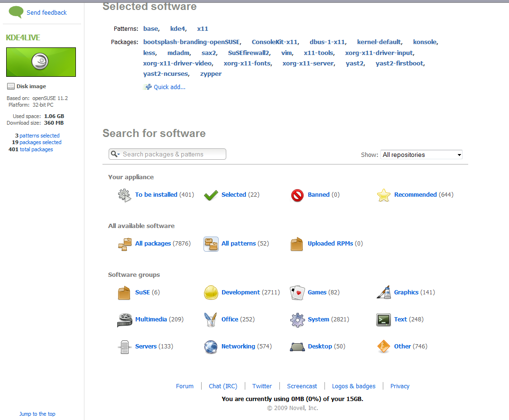Image resolution: width=509 pixels, height=420 pixels.
Task: Click the Desktop group icon
Action: (297, 347)
